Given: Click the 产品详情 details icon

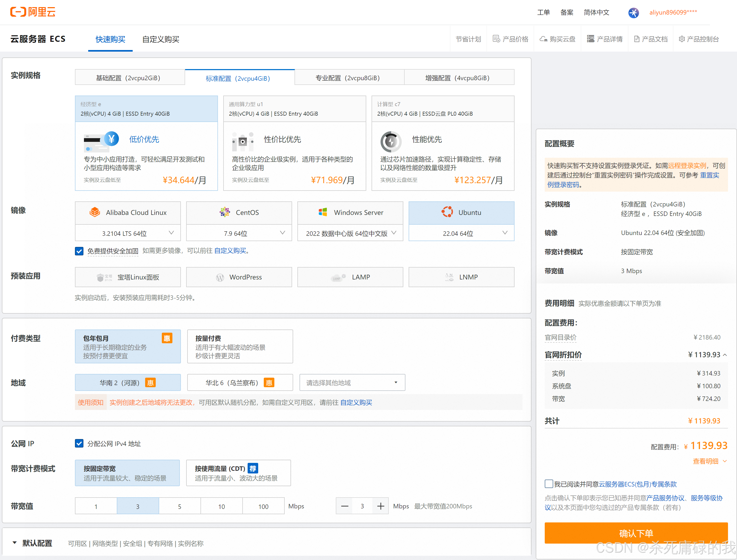Looking at the screenshot, I should [590, 39].
